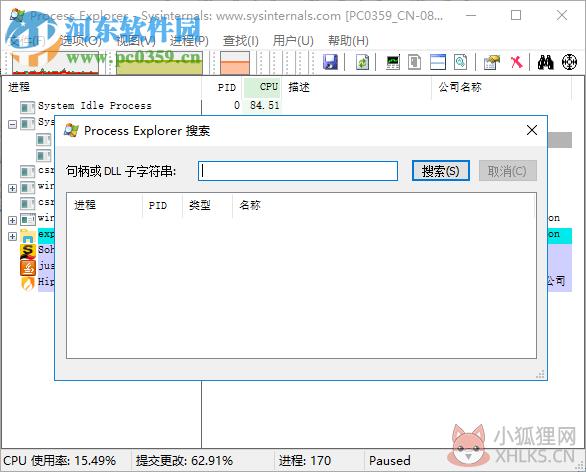Click the CPU usage mini graph
The height and width of the screenshot is (472, 586).
(x=55, y=63)
